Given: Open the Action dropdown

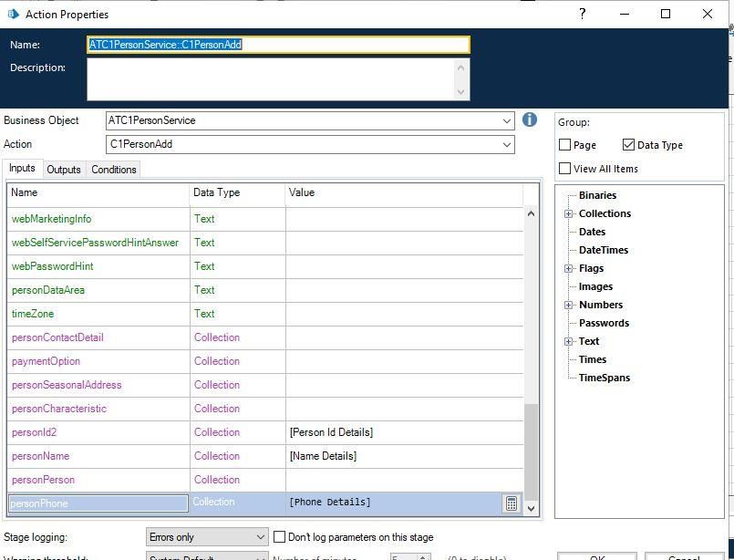Looking at the screenshot, I should 506,144.
